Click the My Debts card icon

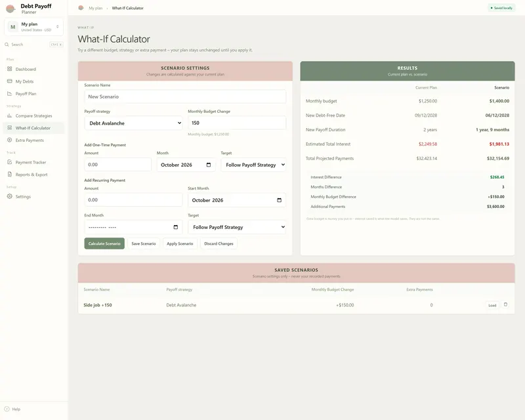coord(9,81)
